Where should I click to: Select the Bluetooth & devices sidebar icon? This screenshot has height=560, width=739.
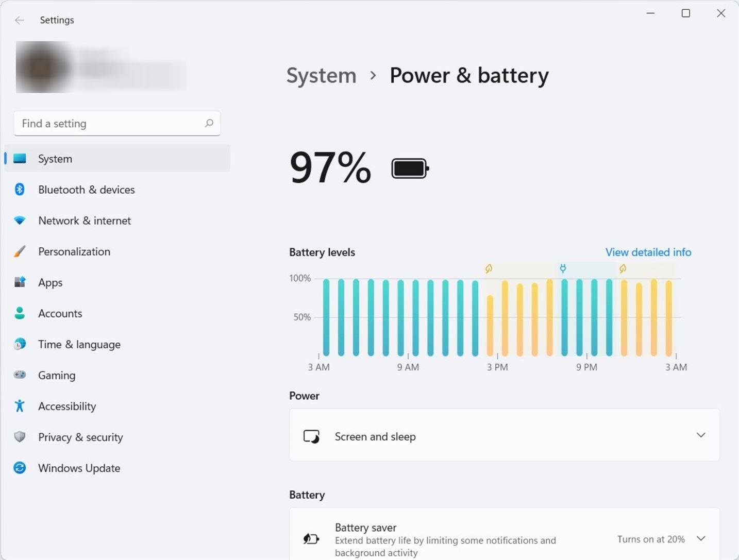pos(20,190)
